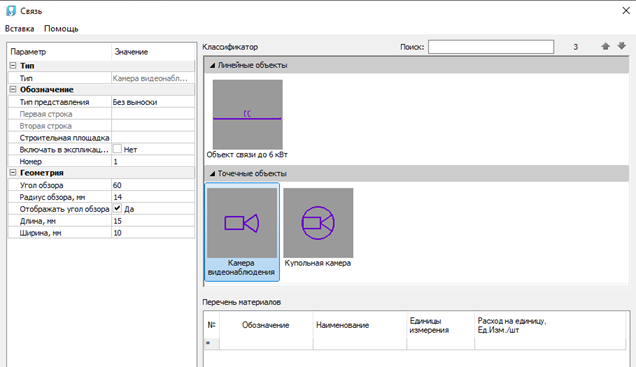The width and height of the screenshot is (636, 367).
Task: Click the Вторая строка row
Action: click(101, 126)
